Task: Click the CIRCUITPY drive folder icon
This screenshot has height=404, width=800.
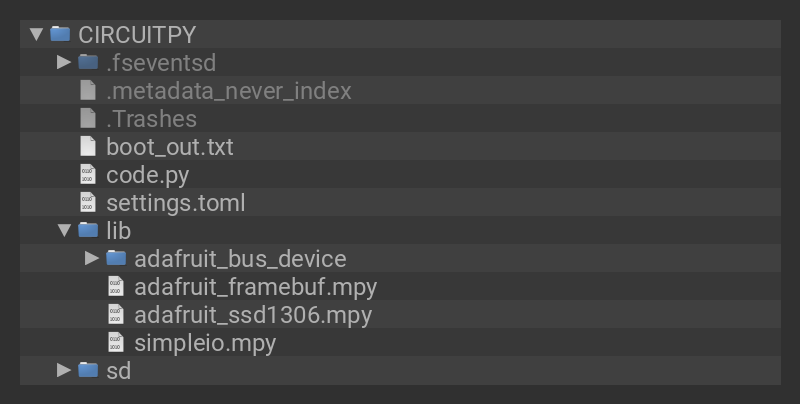Action: tap(60, 34)
